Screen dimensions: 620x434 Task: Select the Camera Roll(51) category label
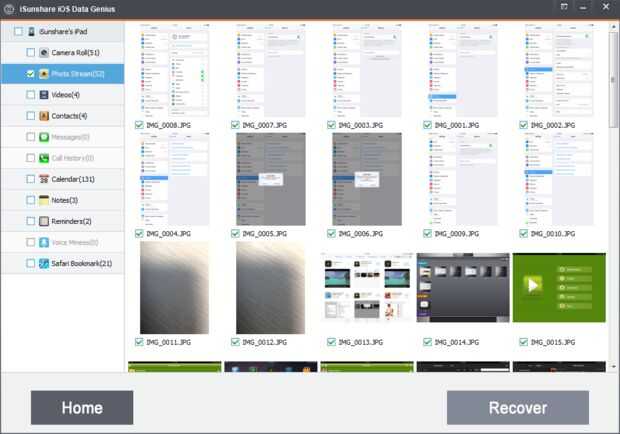click(76, 53)
